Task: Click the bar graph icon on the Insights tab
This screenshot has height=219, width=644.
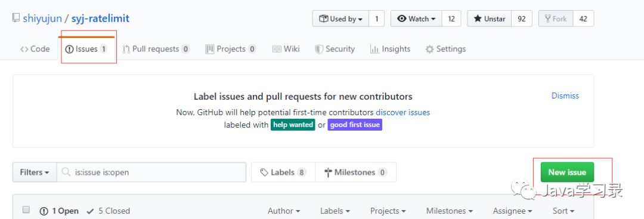Action: coord(374,50)
